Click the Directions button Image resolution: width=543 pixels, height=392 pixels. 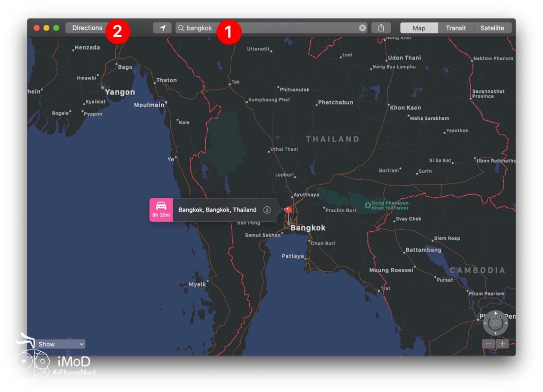coord(86,28)
